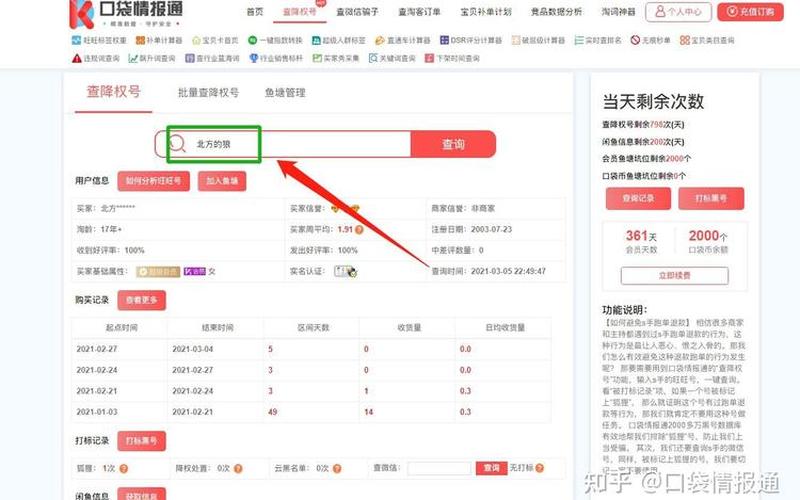Image resolution: width=800 pixels, height=500 pixels.
Task: Click the 查询时间 2021-03-05 22:49:47 text
Action: point(489,271)
